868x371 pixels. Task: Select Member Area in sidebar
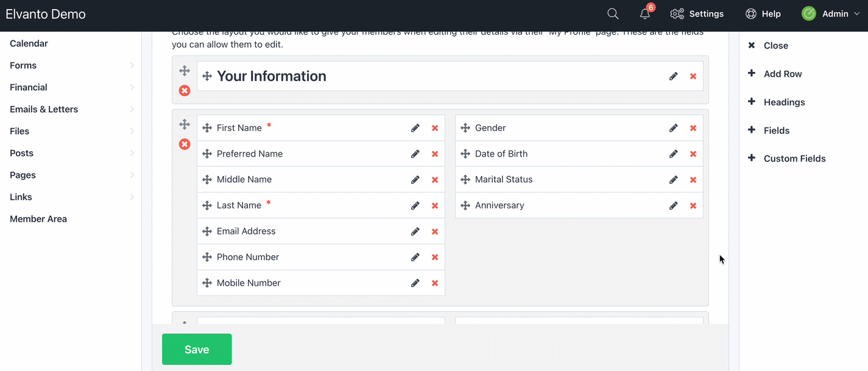click(38, 219)
